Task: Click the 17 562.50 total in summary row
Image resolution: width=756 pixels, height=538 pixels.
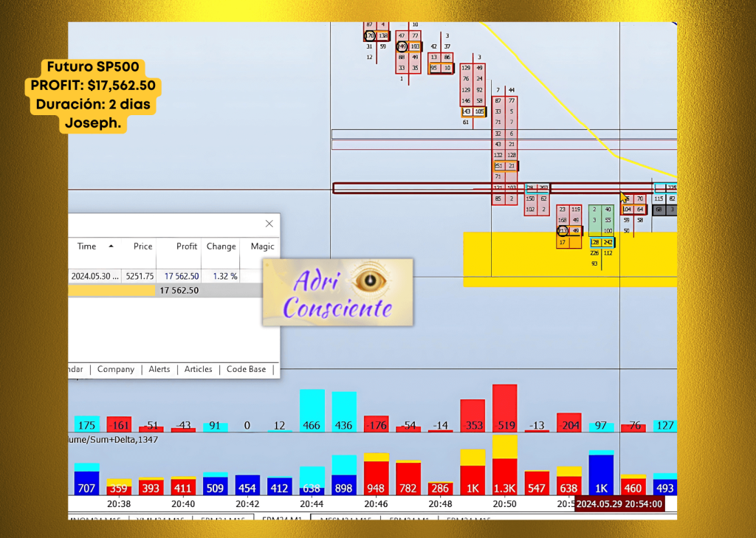Action: click(179, 291)
